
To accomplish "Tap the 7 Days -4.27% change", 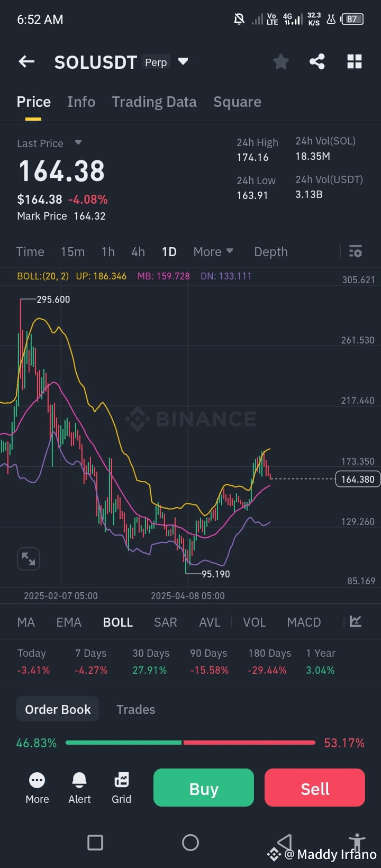I will 91,670.
